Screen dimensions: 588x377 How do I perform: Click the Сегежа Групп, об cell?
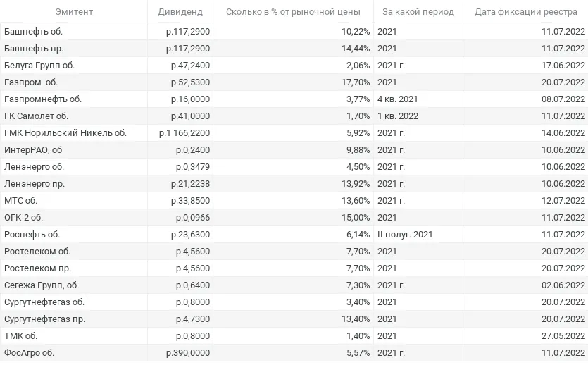click(x=41, y=285)
